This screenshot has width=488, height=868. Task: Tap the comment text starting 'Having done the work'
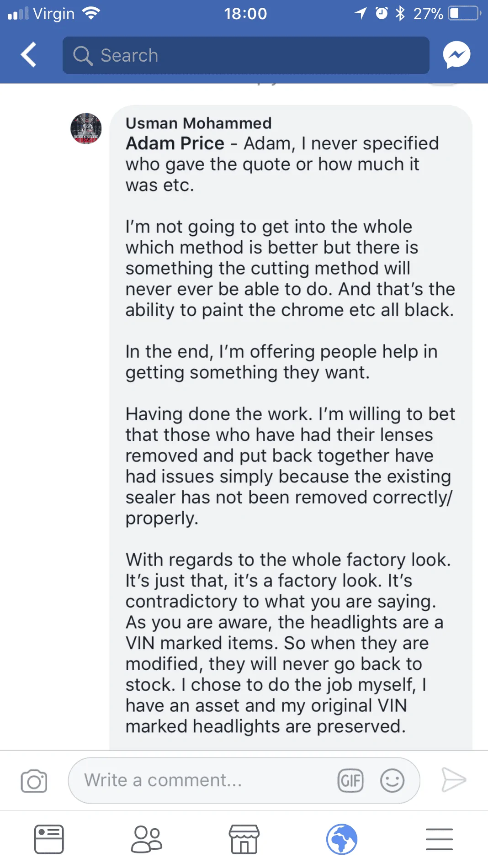pyautogui.click(x=290, y=466)
